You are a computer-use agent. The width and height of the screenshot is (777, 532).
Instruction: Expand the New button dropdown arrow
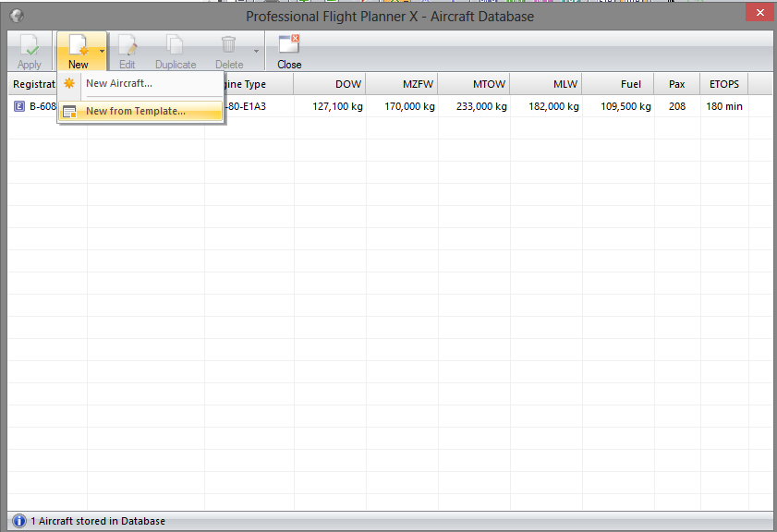(x=102, y=51)
